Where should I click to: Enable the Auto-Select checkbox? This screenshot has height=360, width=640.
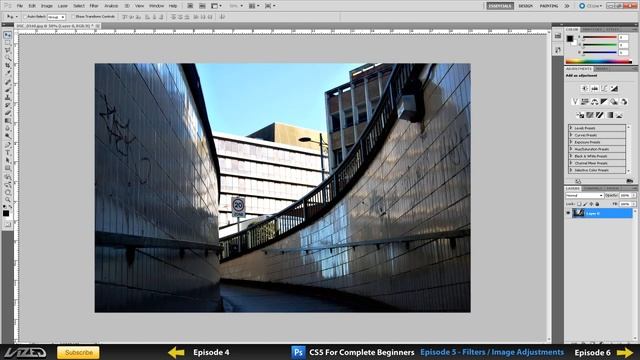(x=25, y=17)
